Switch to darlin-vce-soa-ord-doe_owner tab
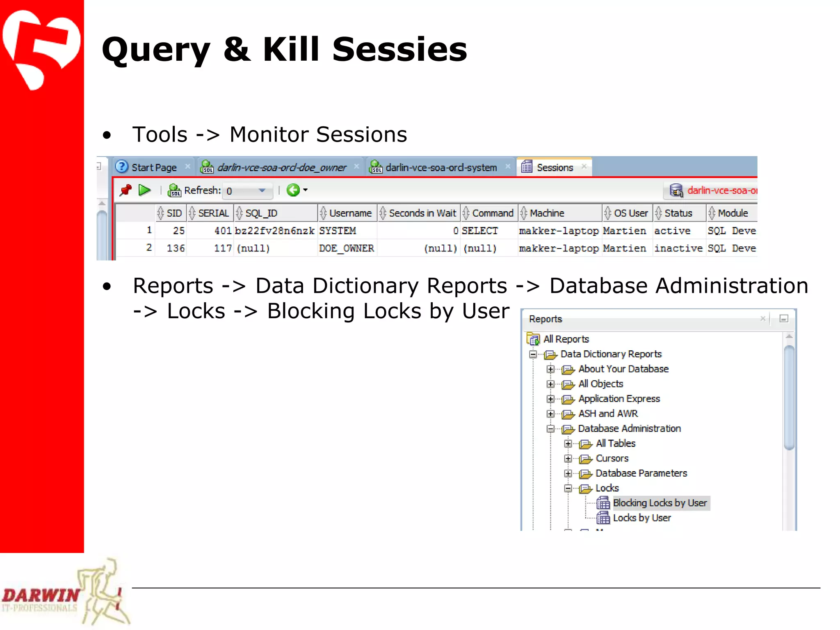The image size is (840, 630). point(281,167)
